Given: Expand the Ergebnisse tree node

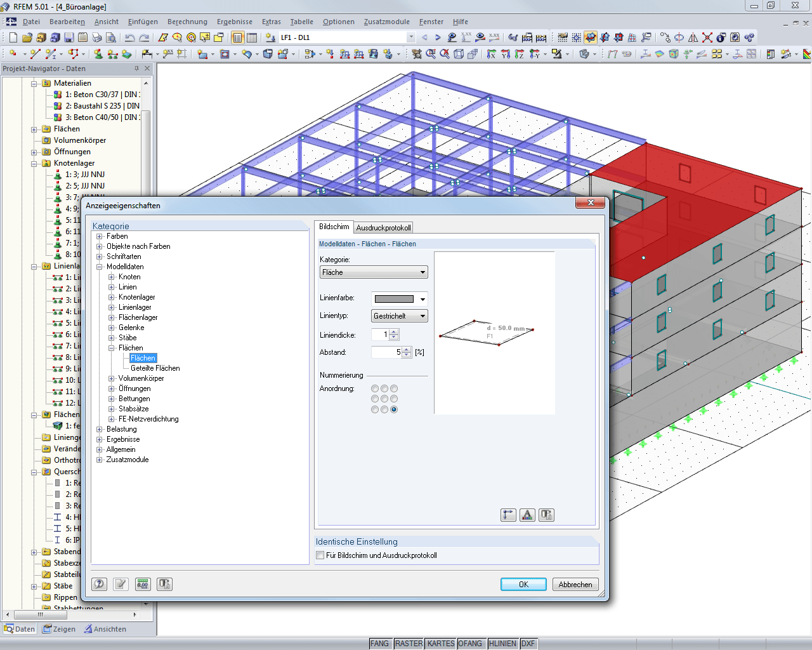Looking at the screenshot, I should point(100,439).
